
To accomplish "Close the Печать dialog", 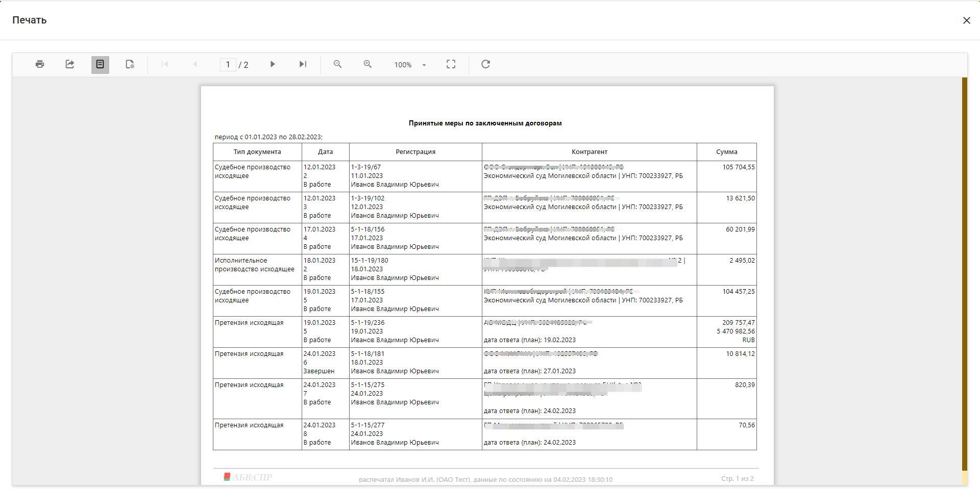I will pyautogui.click(x=967, y=20).
